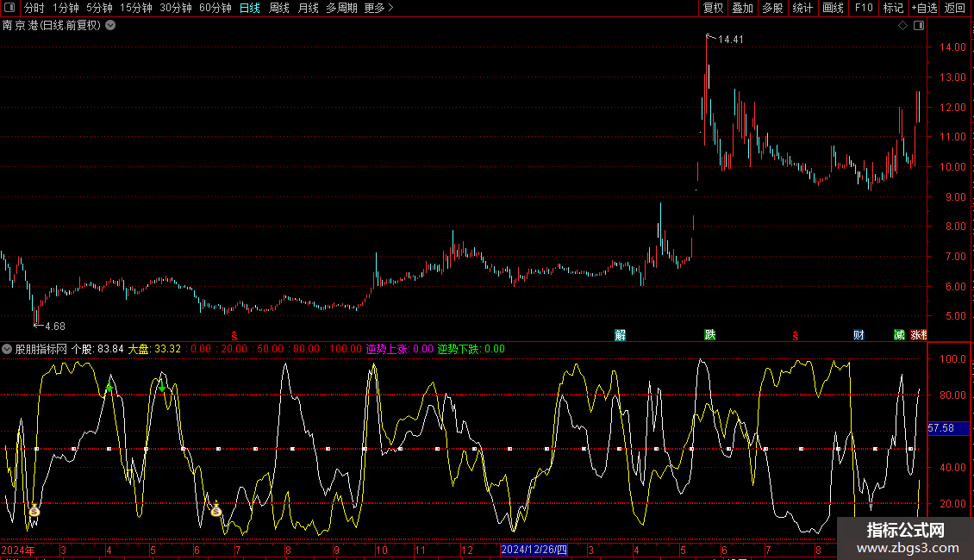The width and height of the screenshot is (974, 560).
Task: Click the 大盘: 33.32 indicator value
Action: [154, 349]
